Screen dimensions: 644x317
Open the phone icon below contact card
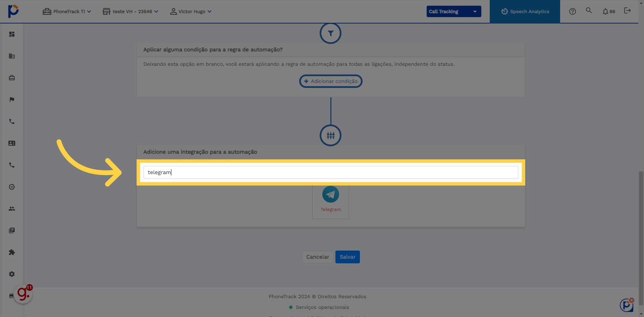[x=12, y=165]
